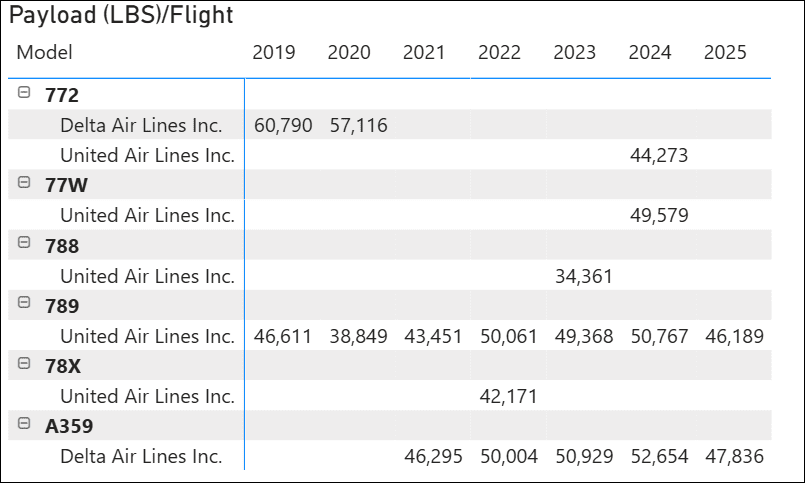Viewport: 805px width, 483px height.
Task: Click the 2024 column header
Action: coord(650,53)
